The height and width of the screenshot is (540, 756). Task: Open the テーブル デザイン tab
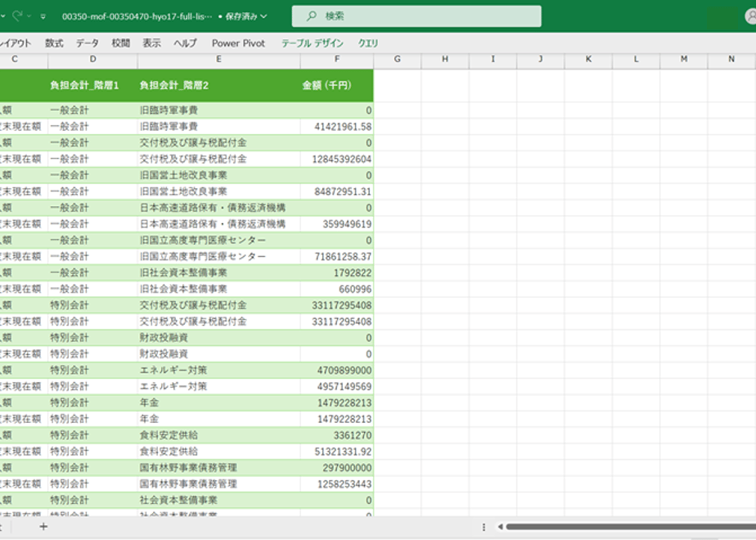tap(312, 43)
